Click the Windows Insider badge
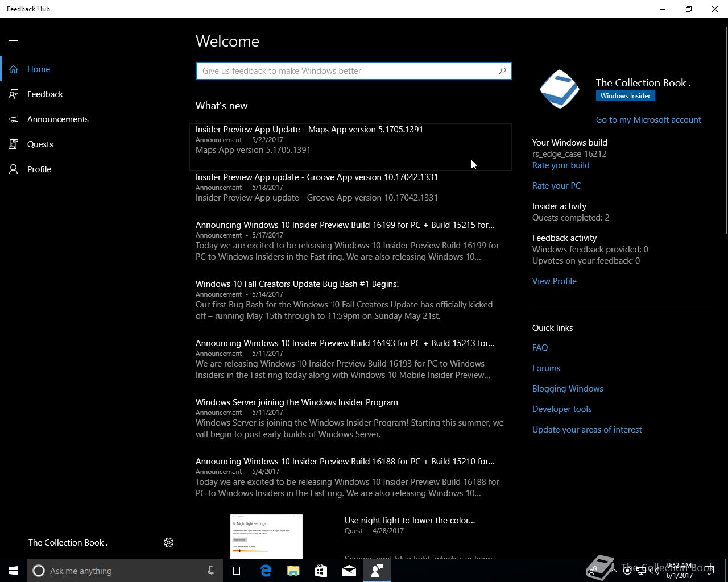Viewport: 728px width, 582px height. [626, 96]
